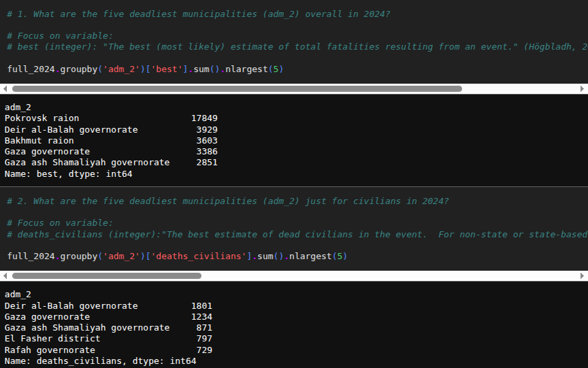Click the Bakhmut raion output row

(x=39, y=141)
